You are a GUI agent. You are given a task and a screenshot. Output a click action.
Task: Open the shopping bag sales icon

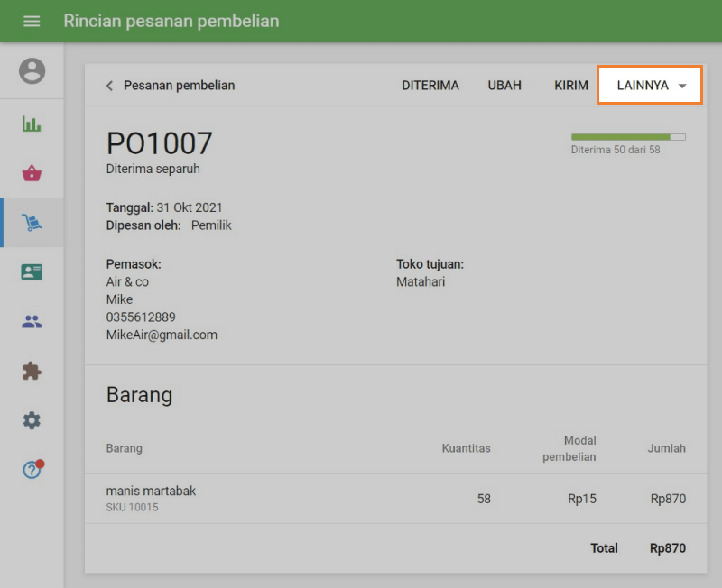pos(32,171)
